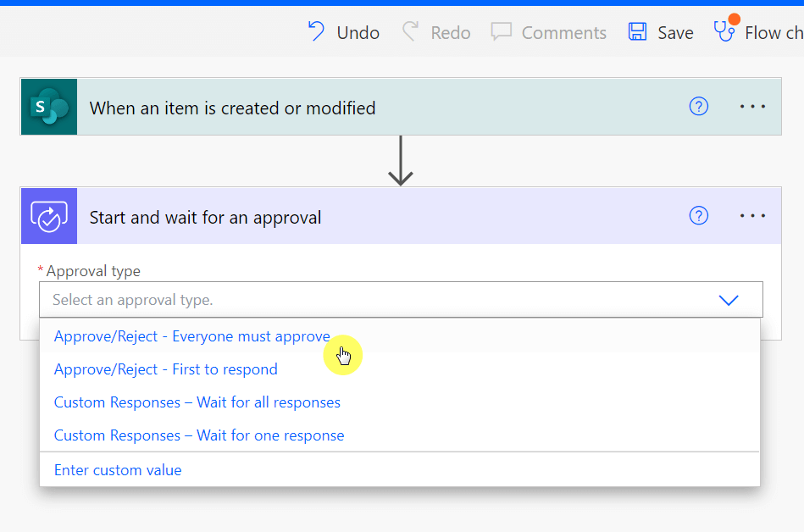Click the SharePoint trigger icon
Screen dimensions: 804x532
click(x=49, y=107)
